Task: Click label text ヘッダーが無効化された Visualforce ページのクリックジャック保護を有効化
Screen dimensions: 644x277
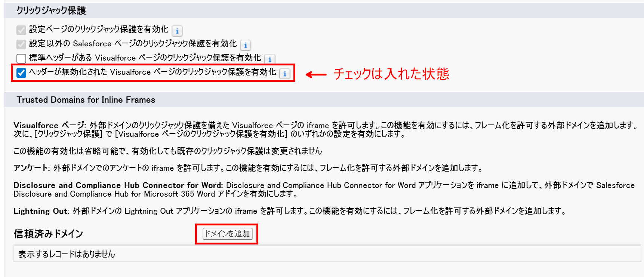Action: click(x=152, y=72)
